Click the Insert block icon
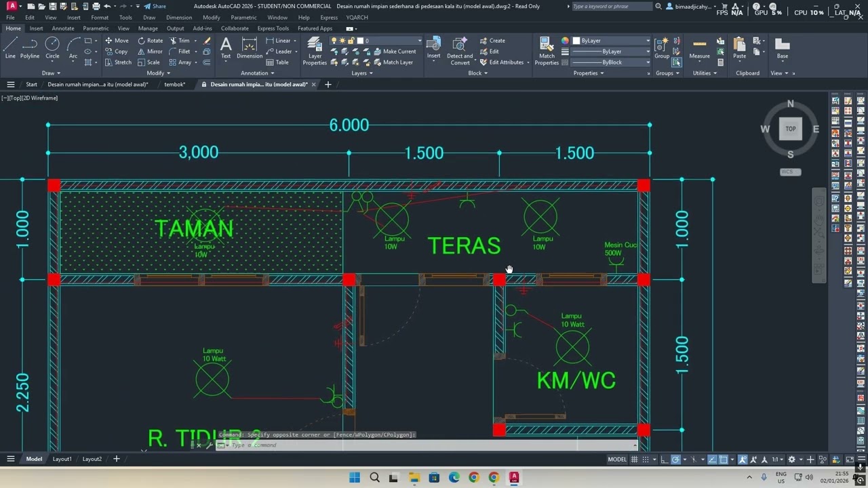The height and width of the screenshot is (488, 868). tap(433, 47)
